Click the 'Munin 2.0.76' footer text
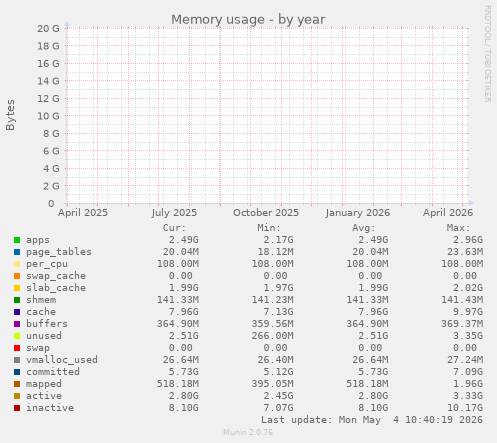Image resolution: width=497 pixels, height=443 pixels. 248,433
